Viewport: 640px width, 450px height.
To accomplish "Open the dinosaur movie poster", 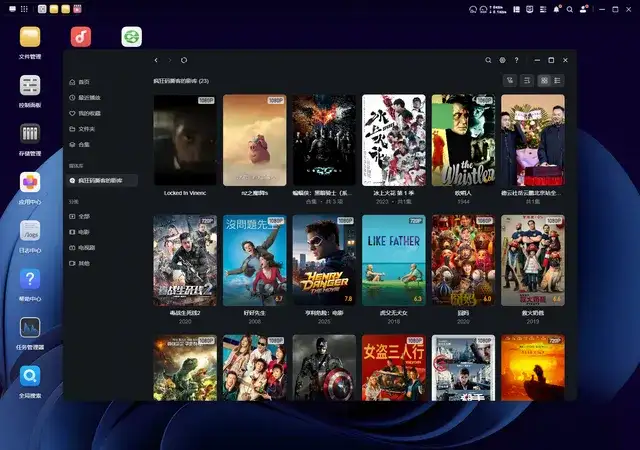I will click(185, 368).
